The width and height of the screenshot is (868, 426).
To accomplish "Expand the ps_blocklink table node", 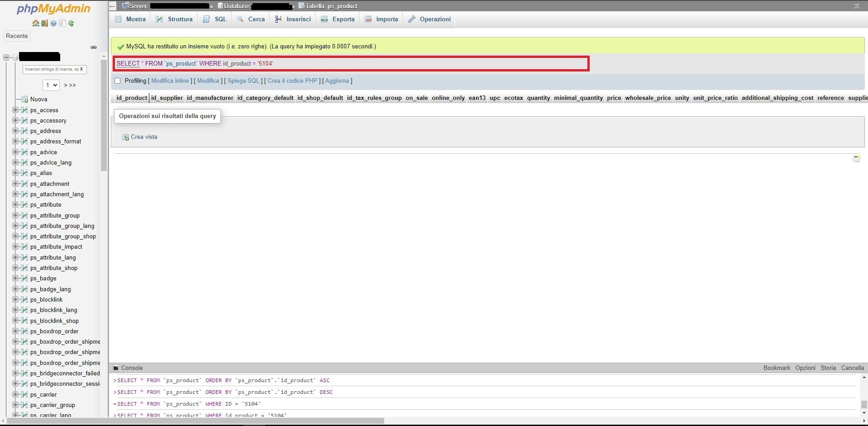I will pyautogui.click(x=15, y=299).
